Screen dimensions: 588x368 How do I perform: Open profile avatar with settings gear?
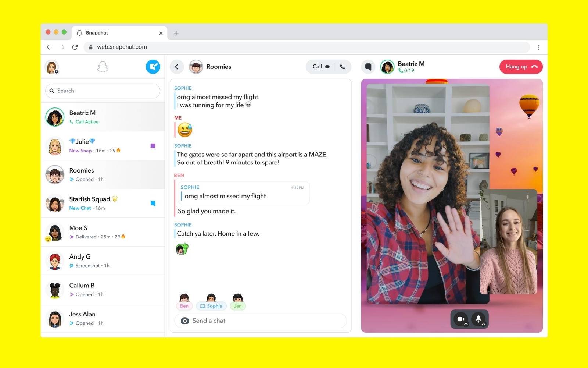pyautogui.click(x=52, y=67)
